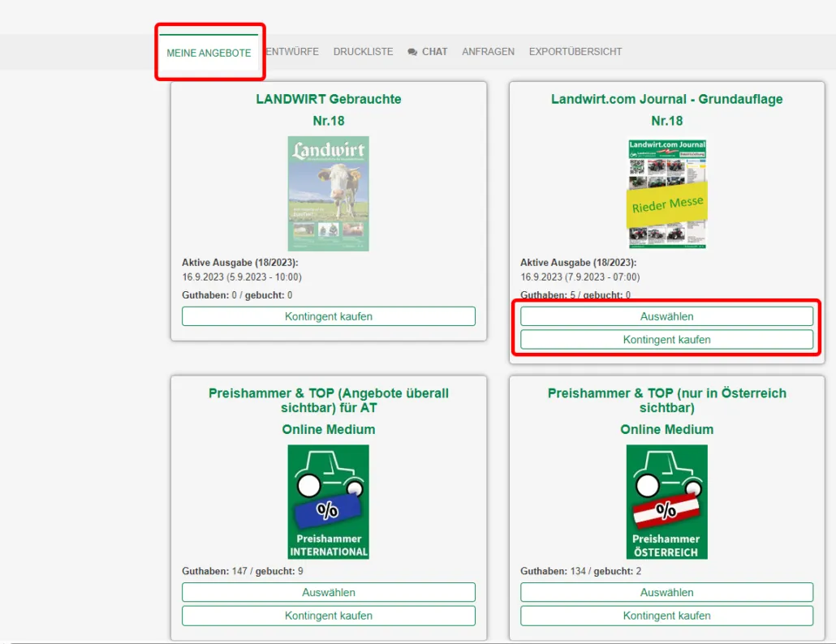The height and width of the screenshot is (644, 836).
Task: Click the date '16.9.2023 (5.9.2023 - 10:00)'
Action: point(242,277)
